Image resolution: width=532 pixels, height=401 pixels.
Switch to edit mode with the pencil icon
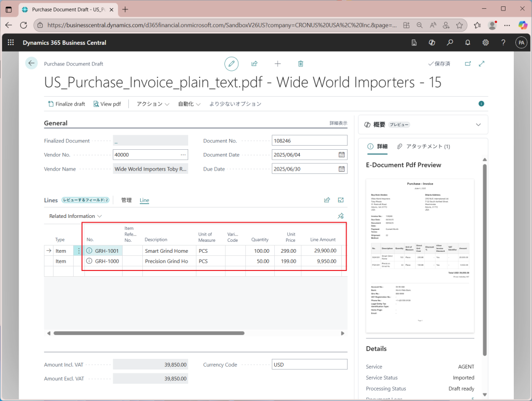click(x=231, y=64)
